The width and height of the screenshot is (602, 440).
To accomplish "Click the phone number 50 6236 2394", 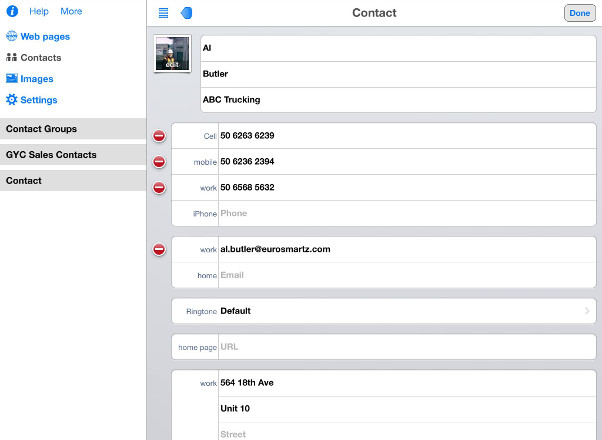I will [x=407, y=162].
